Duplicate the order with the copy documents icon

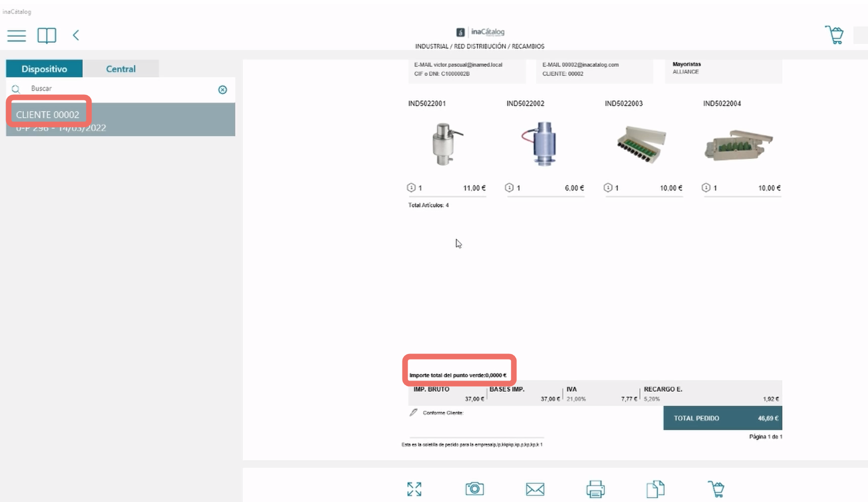click(x=656, y=489)
